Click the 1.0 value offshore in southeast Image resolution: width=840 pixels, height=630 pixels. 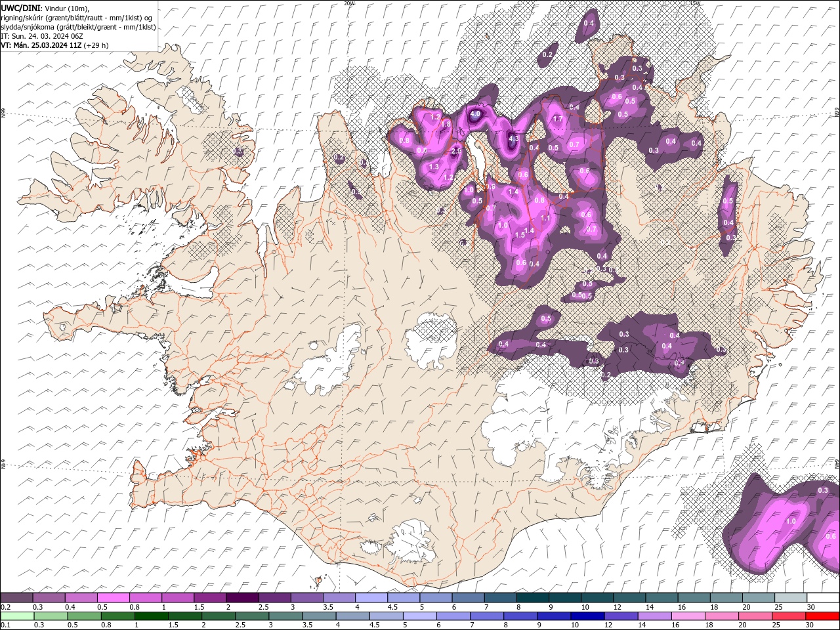(x=791, y=521)
